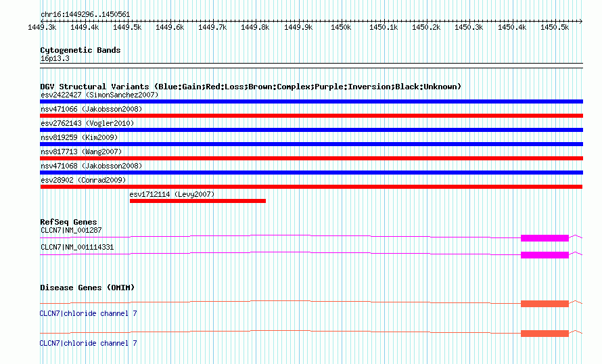
Task: Click the 1449.4k ruler tick label
Action: 85,27
